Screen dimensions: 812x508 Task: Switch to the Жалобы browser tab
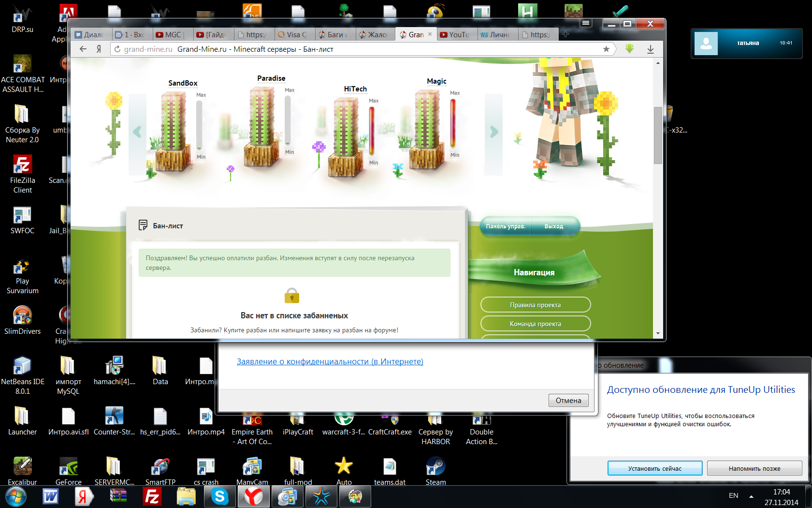(x=376, y=34)
